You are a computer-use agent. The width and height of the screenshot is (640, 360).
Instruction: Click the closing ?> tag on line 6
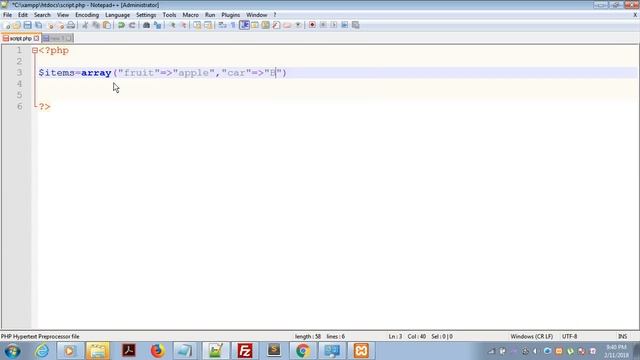click(x=44, y=107)
